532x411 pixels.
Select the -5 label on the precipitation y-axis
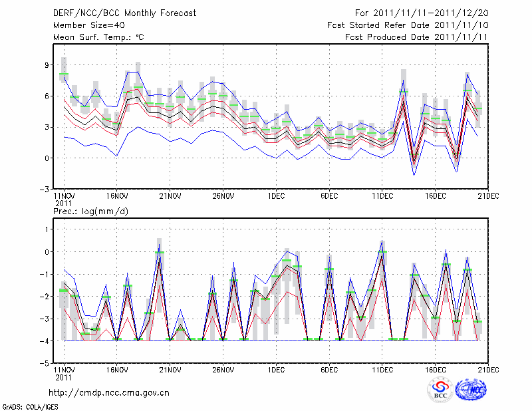coord(47,364)
